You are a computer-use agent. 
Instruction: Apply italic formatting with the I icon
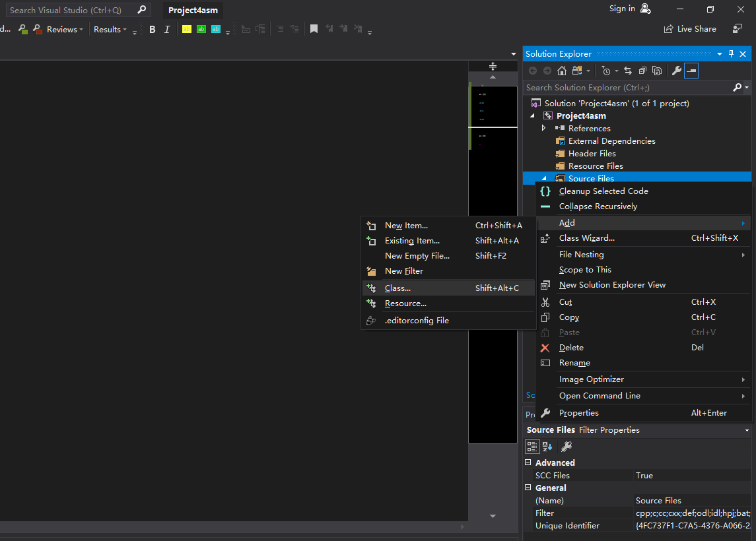point(167,29)
